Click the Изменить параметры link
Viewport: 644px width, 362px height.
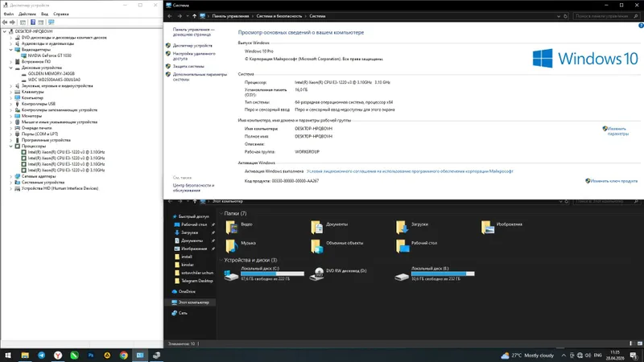click(617, 131)
